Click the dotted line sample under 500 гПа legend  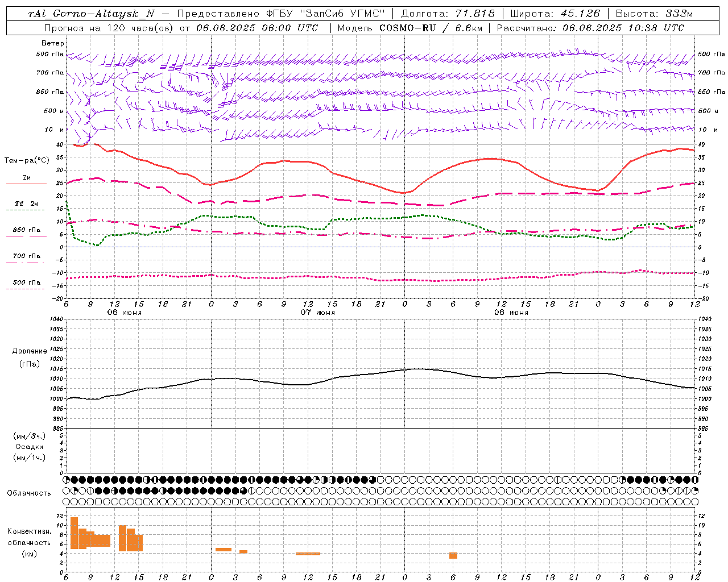point(26,289)
